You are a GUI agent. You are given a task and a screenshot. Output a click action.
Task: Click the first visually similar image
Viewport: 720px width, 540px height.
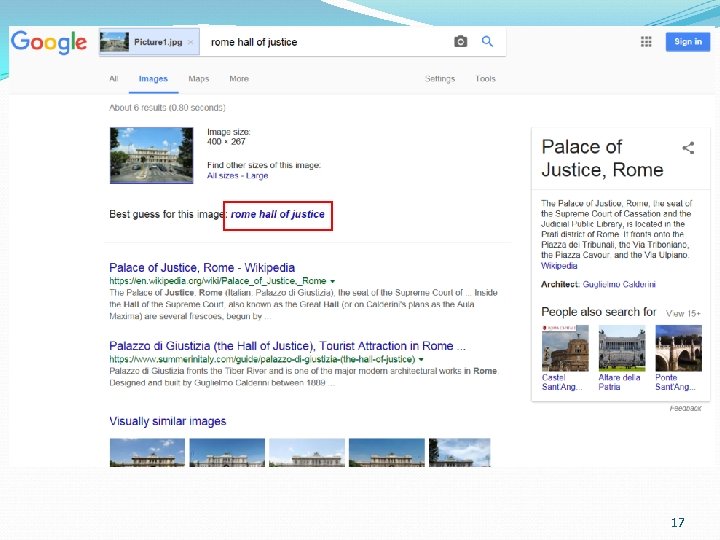[x=147, y=453]
